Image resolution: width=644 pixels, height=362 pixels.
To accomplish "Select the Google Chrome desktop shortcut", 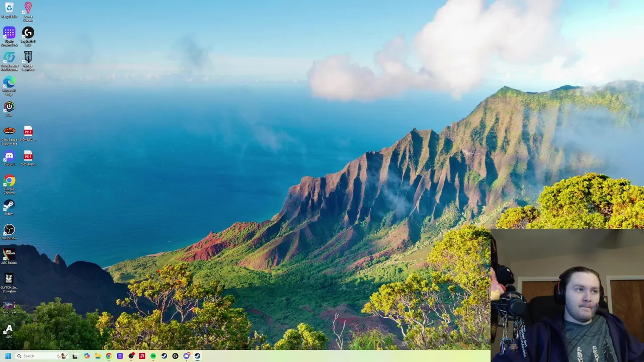I will (9, 184).
